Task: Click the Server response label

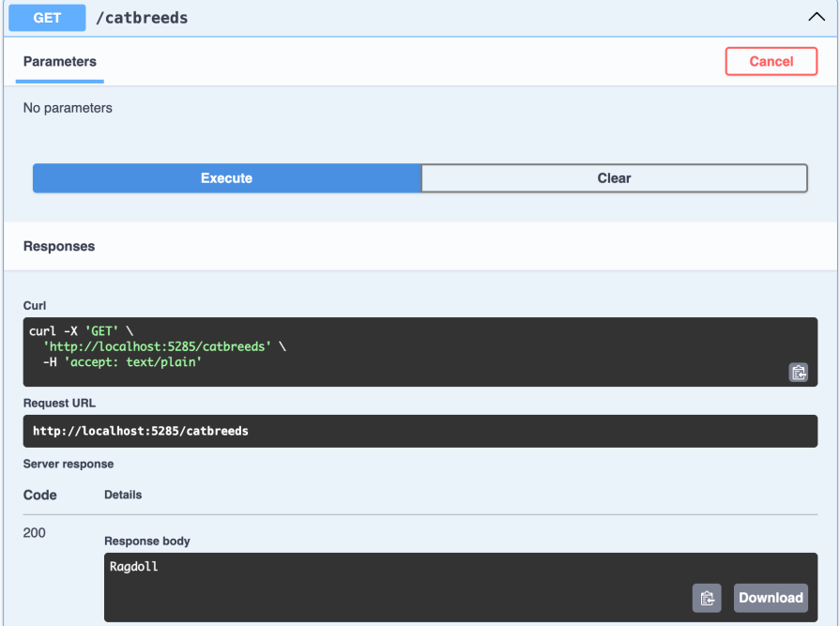Action: click(x=69, y=464)
